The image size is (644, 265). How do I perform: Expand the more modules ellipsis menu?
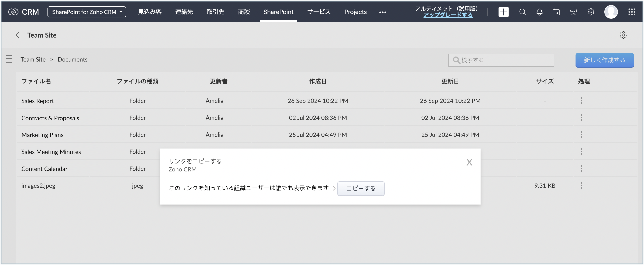tap(382, 12)
